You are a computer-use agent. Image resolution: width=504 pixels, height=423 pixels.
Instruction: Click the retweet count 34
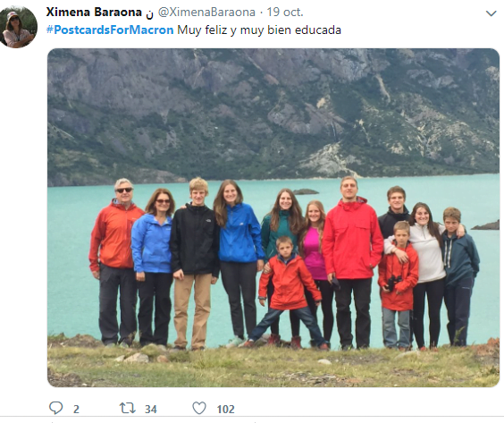coord(151,410)
